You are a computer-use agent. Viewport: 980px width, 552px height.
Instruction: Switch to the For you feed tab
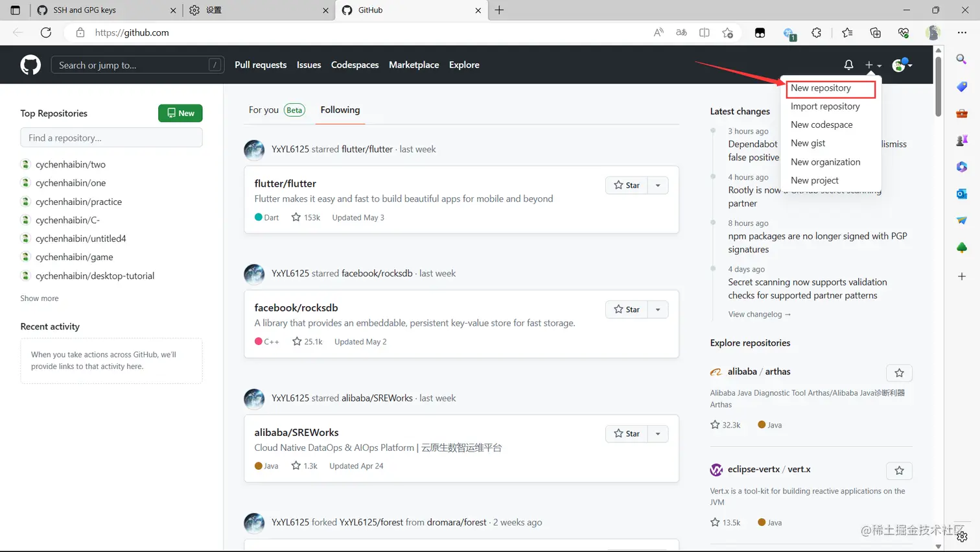277,110
